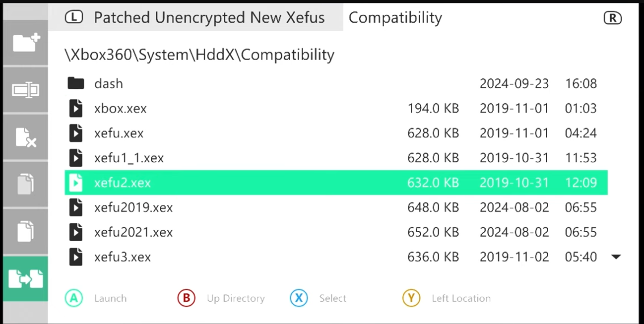Select the xefu2021.xex file row

point(336,233)
